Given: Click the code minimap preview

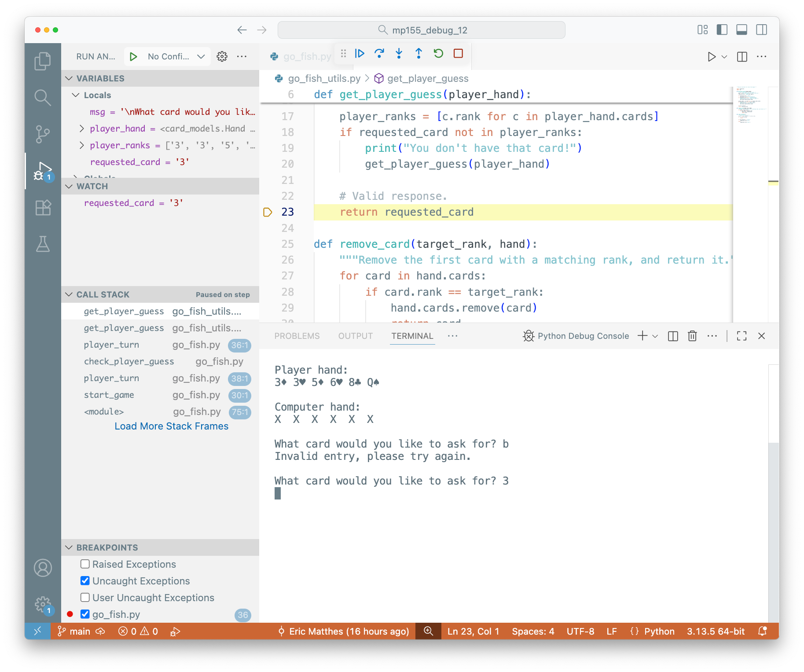Looking at the screenshot, I should tap(749, 106).
